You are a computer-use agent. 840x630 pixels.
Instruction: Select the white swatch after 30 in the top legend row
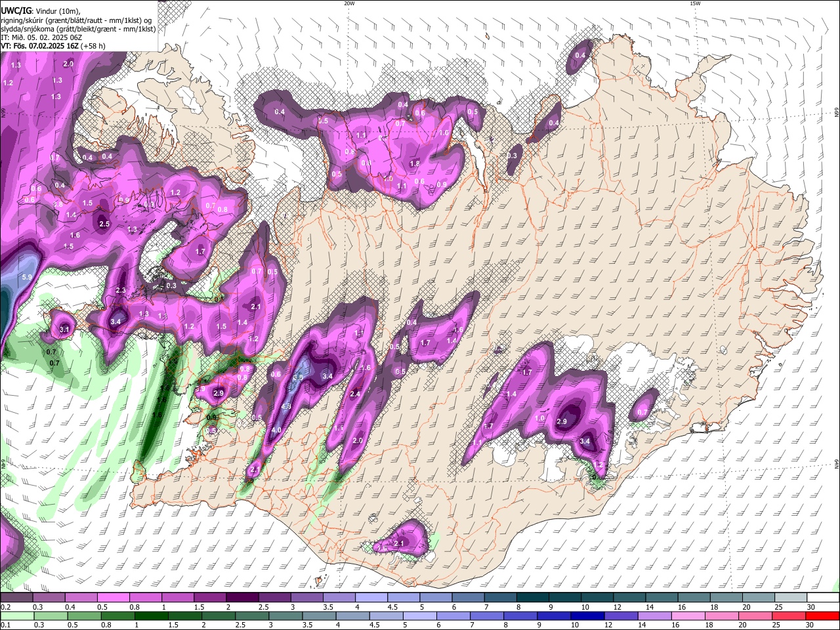824,598
